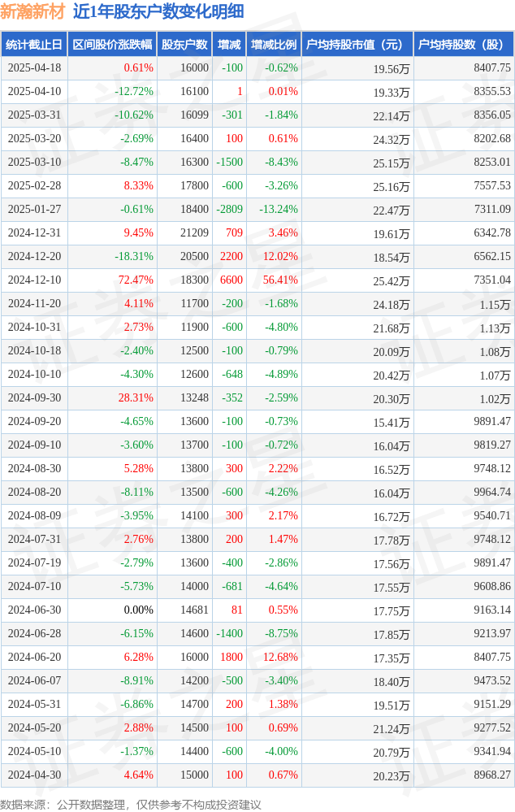Select the 9964.74 average shares cell

click(x=492, y=492)
